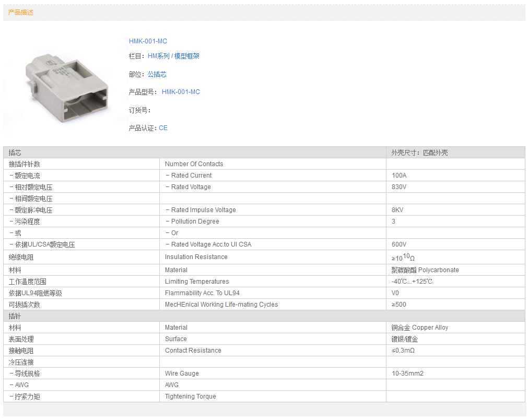Image resolution: width=529 pixels, height=420 pixels.
Task: Select the Tightening Torque label
Action: click(190, 396)
